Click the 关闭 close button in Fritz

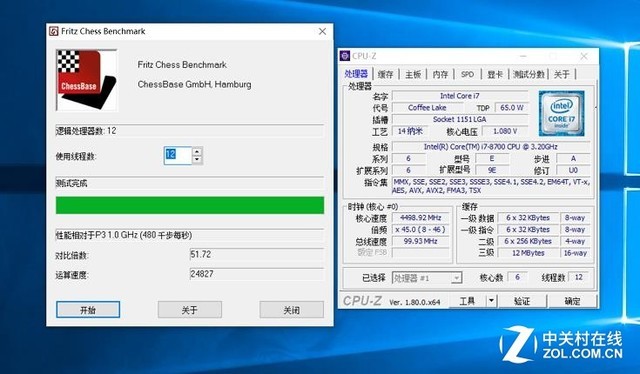pyautogui.click(x=291, y=309)
